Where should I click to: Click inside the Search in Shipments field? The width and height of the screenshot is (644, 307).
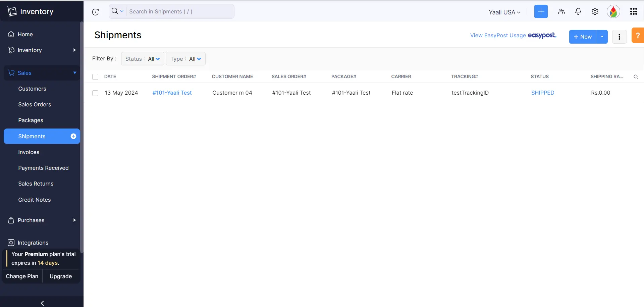tap(178, 11)
